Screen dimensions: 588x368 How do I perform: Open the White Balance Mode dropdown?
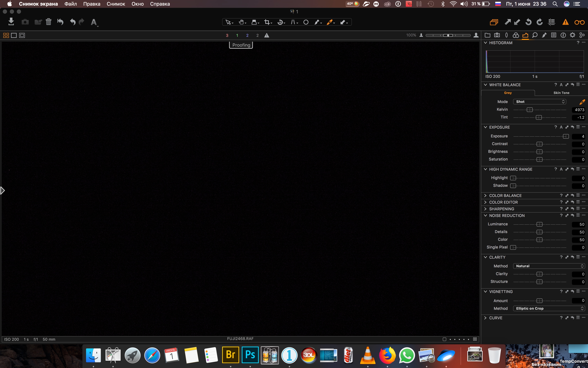pyautogui.click(x=539, y=102)
